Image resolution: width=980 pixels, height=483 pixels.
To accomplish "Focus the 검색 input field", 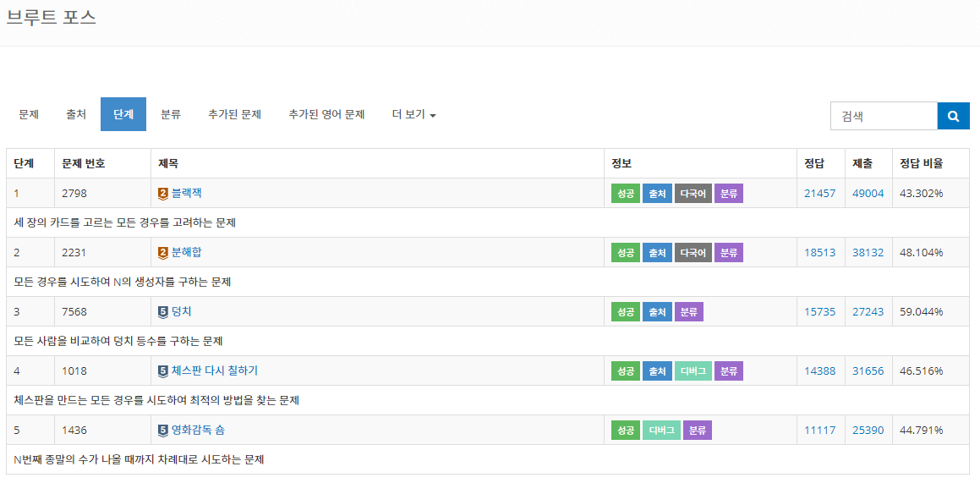I will [884, 116].
